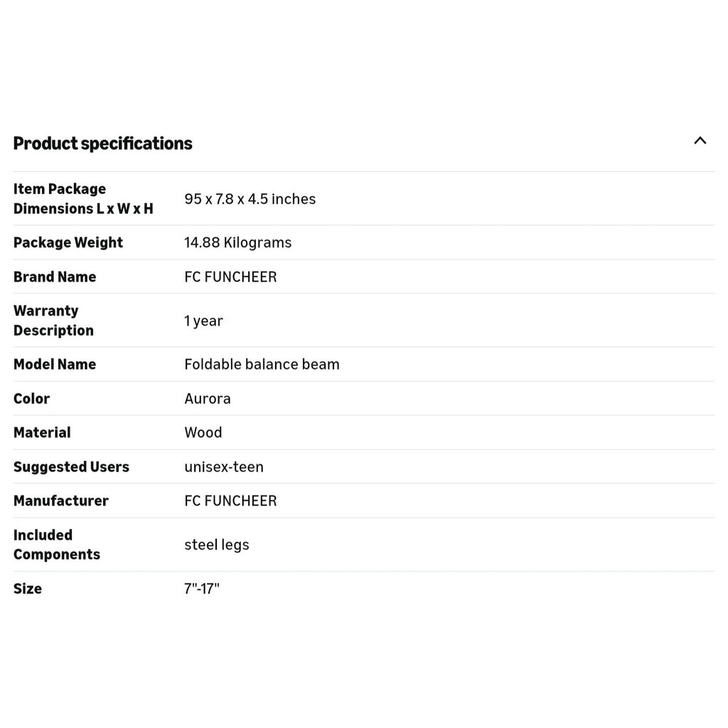Click the Warranty Description label

pos(53,321)
